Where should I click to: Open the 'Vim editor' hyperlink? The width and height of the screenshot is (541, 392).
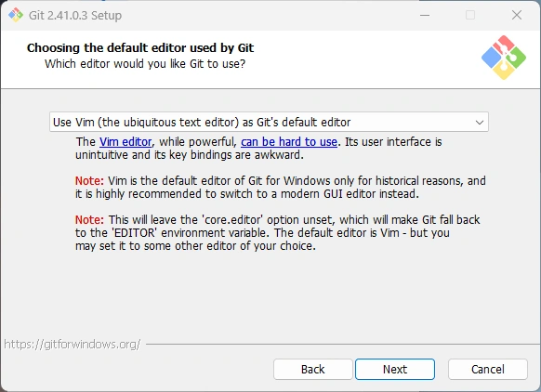[125, 142]
